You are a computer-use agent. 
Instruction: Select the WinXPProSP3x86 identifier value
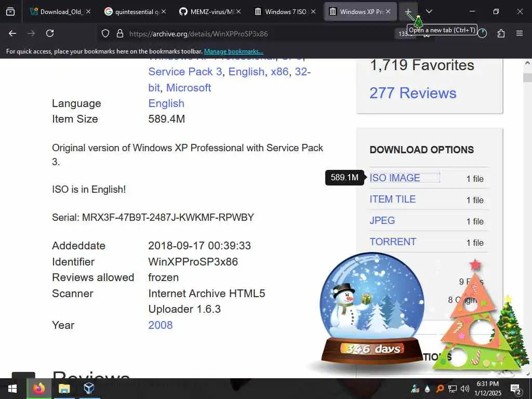tap(193, 262)
